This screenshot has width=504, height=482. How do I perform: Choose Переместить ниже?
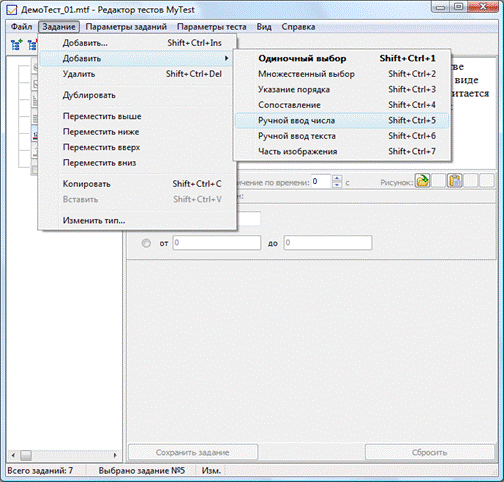click(x=137, y=132)
